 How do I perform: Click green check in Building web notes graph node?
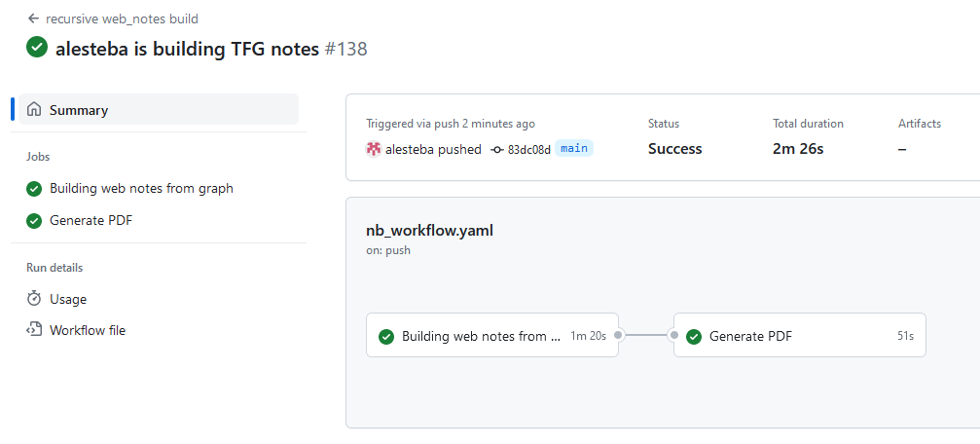(386, 337)
